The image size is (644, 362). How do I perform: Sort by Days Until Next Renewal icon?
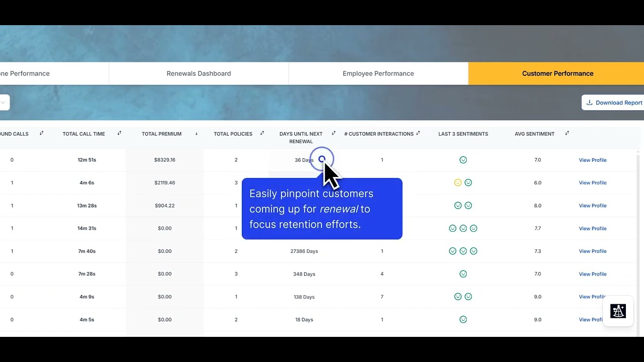click(x=334, y=133)
